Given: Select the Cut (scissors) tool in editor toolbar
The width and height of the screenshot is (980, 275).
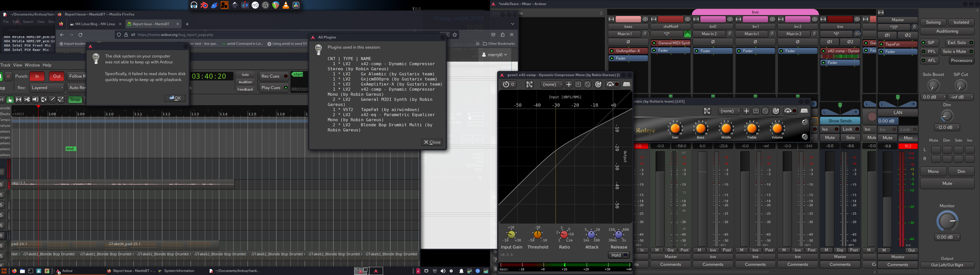Looking at the screenshot, I should point(27,100).
